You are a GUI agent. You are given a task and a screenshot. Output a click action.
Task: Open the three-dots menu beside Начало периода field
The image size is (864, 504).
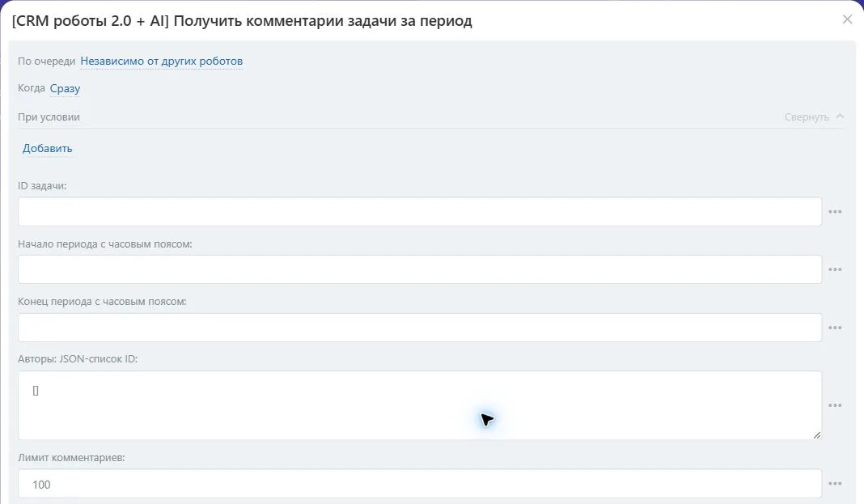835,269
